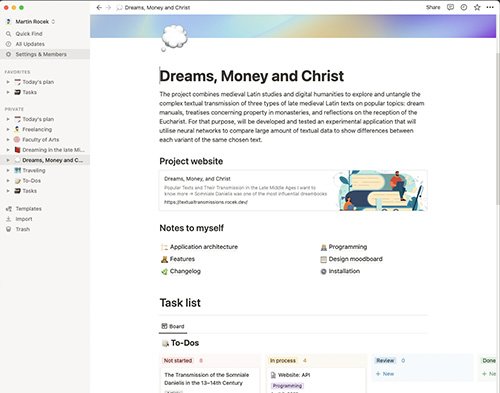
Task: Open the project website bookmark card
Action: [x=293, y=190]
